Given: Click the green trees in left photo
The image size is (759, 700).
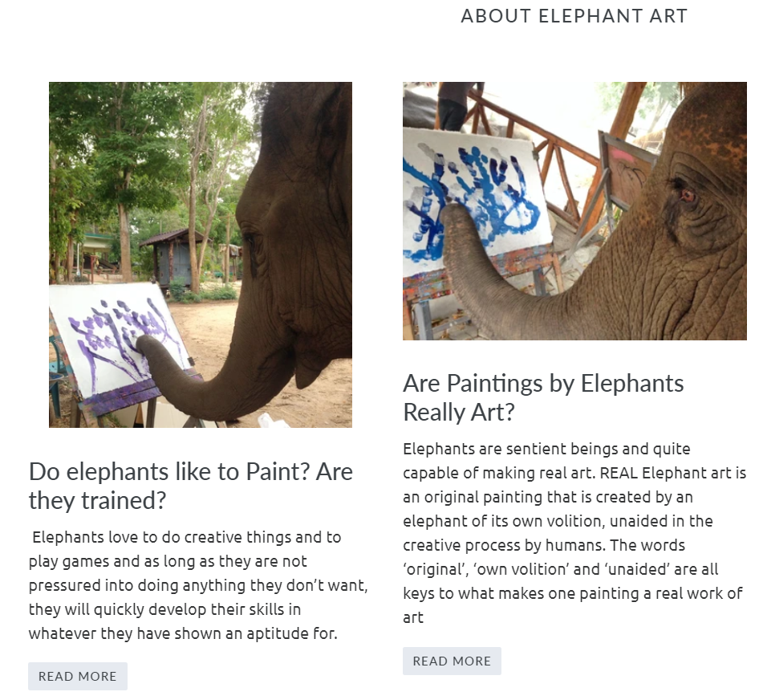Looking at the screenshot, I should 120,144.
